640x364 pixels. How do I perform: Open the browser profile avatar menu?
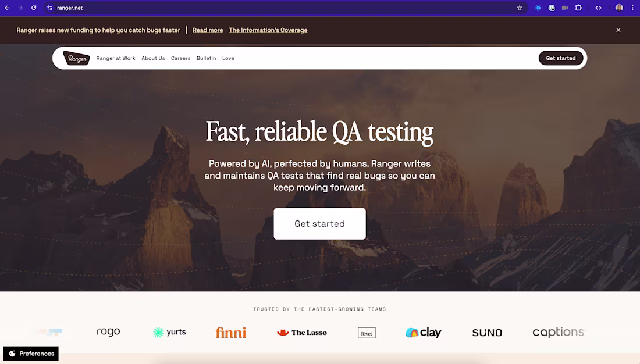pos(618,8)
